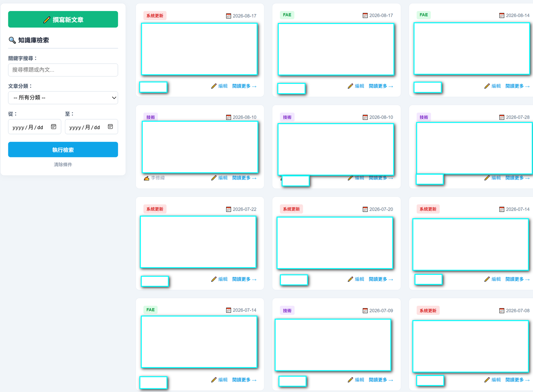Viewport: 533px width, 392px height.
Task: Click the 撰寫新文章 button
Action: pos(63,19)
